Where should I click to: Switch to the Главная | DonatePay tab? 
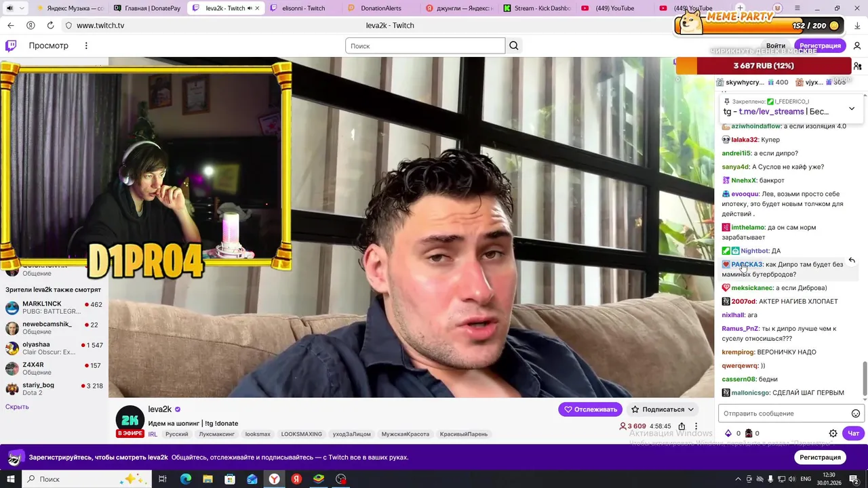147,8
